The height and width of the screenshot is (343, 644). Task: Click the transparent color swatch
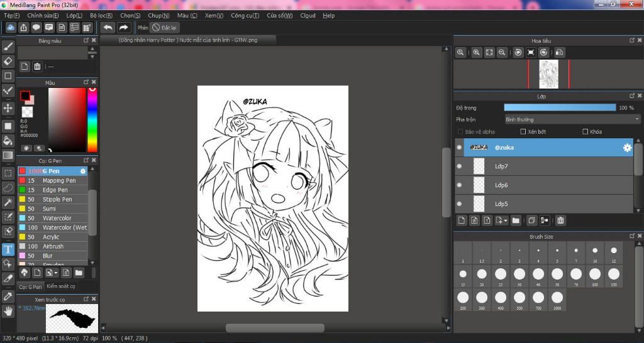click(27, 112)
